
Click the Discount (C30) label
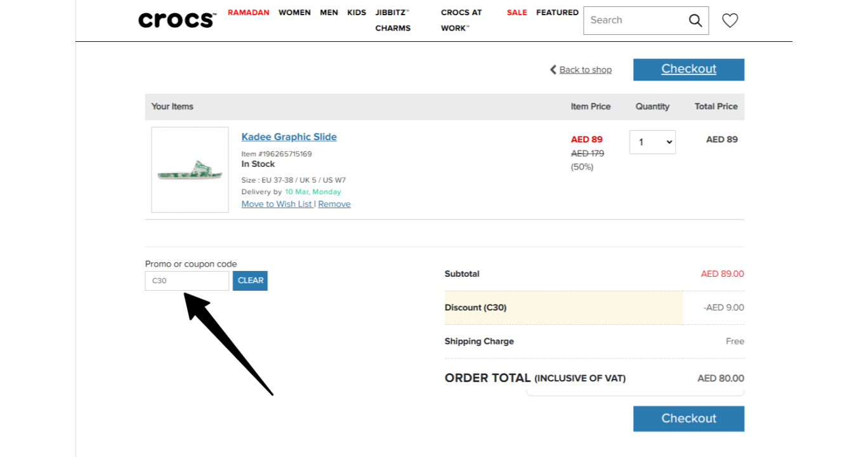475,308
